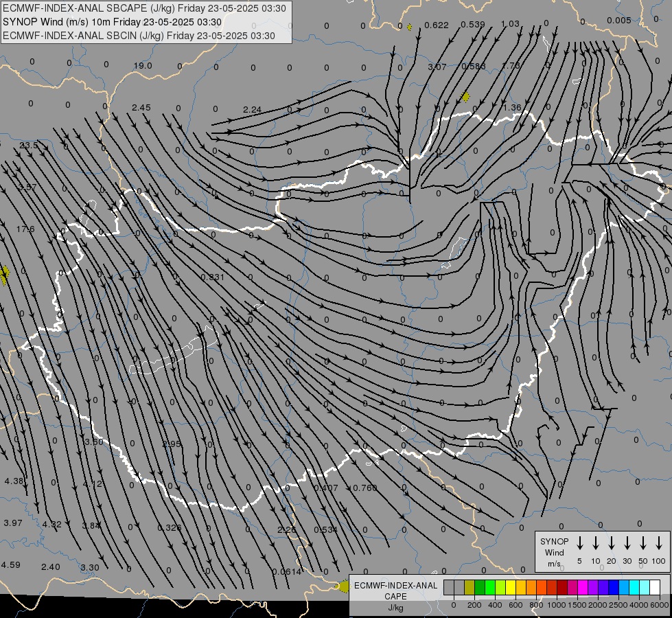Click the wind arrow above the 30 label
This screenshot has width=672, height=618.
627,543
